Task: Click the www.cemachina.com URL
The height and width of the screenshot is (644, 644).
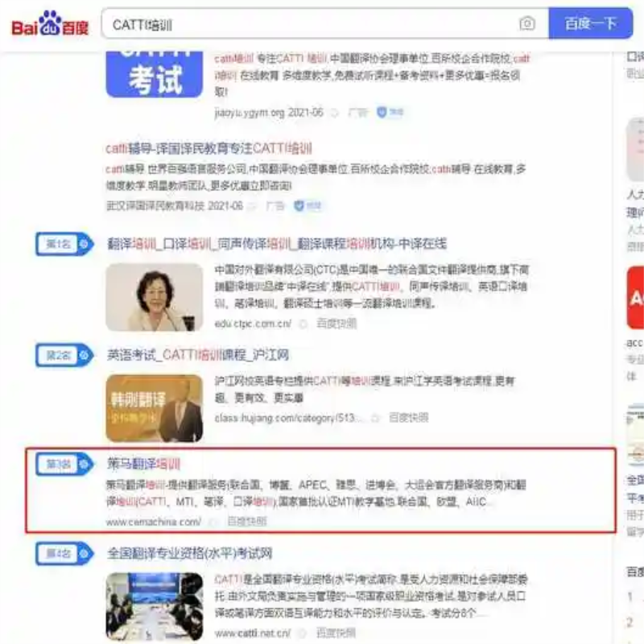Action: pos(154,522)
